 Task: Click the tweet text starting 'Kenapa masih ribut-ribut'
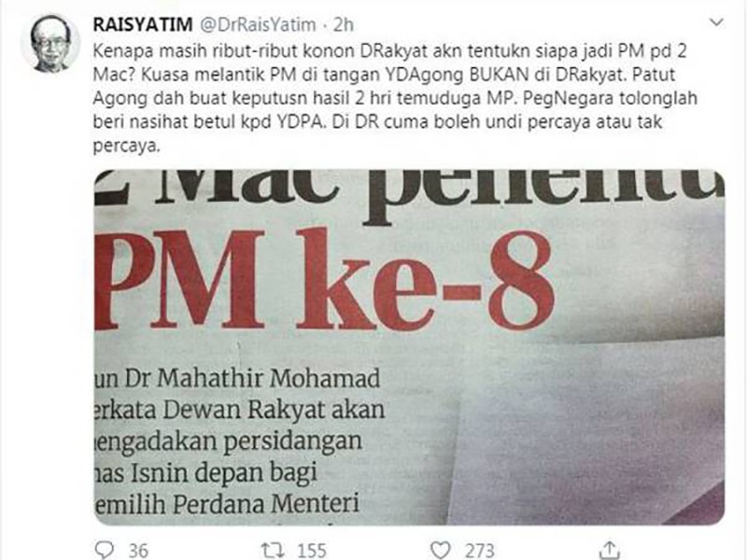click(x=395, y=98)
